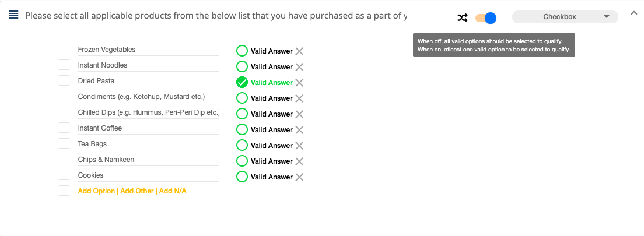Mark Chips & Namkeen as valid answer
This screenshot has width=644, height=236.
click(242, 161)
